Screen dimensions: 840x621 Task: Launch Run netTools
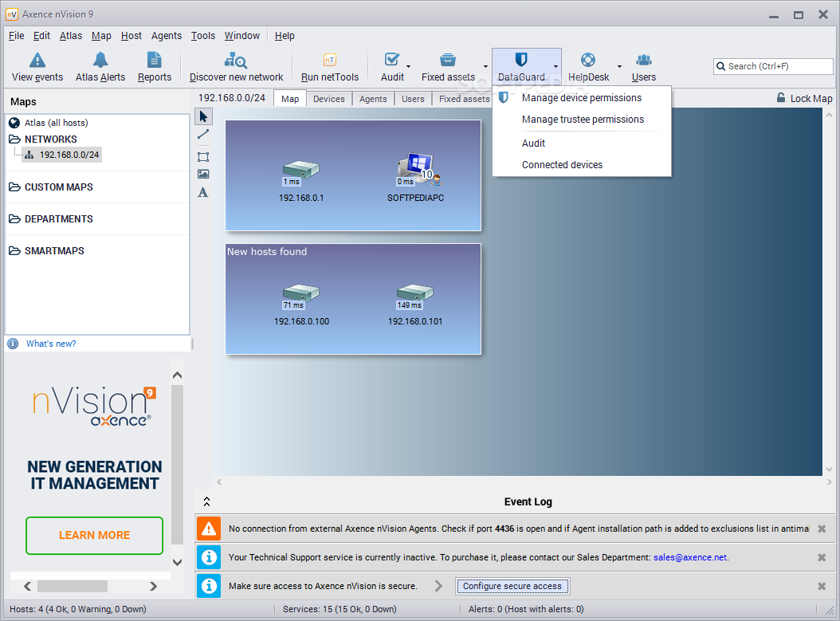tap(329, 67)
